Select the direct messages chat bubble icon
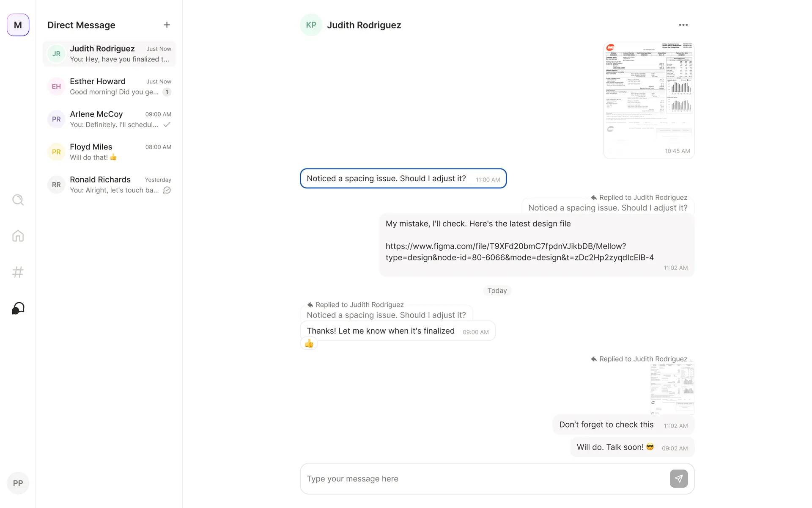This screenshot has width=812, height=508. point(18,308)
